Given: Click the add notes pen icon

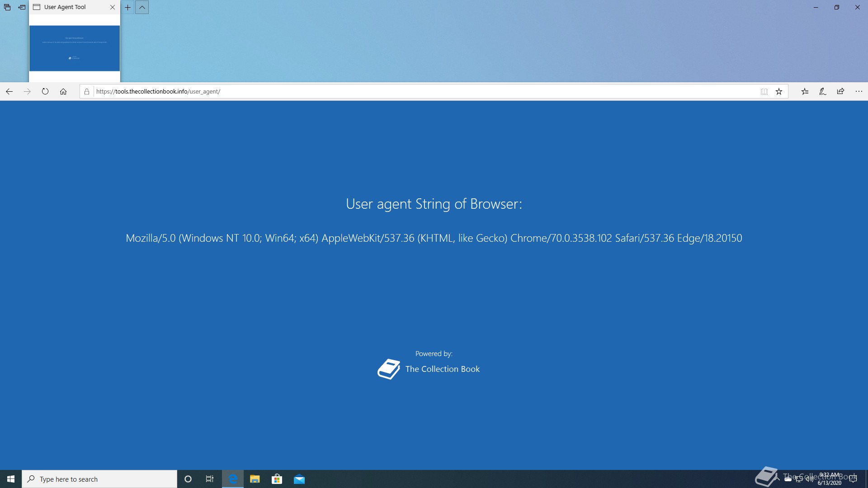Looking at the screenshot, I should [x=823, y=91].
